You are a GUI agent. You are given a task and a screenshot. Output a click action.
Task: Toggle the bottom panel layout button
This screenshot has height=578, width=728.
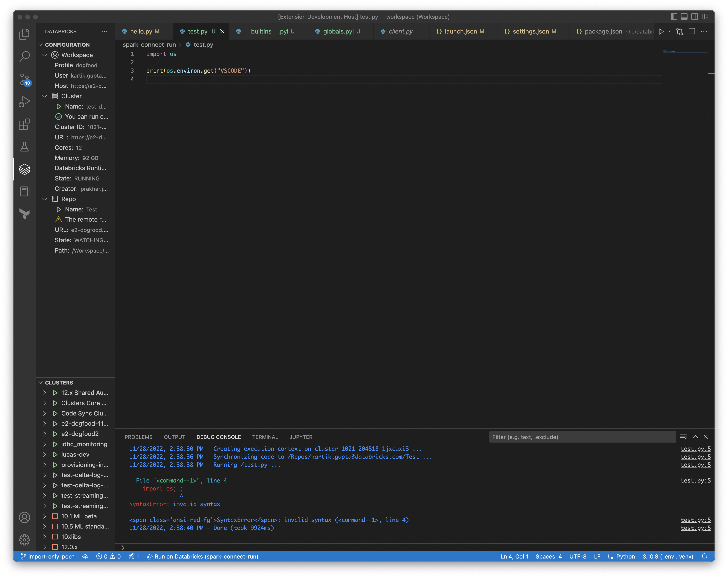click(x=684, y=17)
